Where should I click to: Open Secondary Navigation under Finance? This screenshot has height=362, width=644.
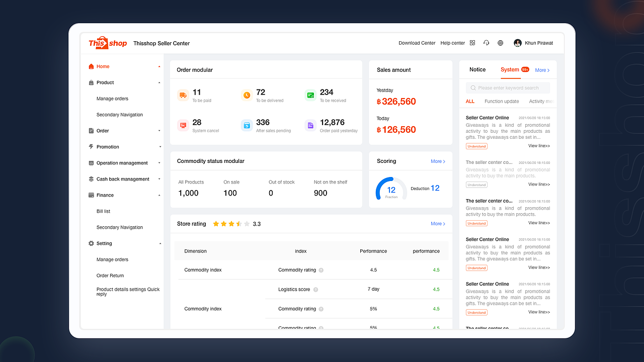[x=120, y=227]
